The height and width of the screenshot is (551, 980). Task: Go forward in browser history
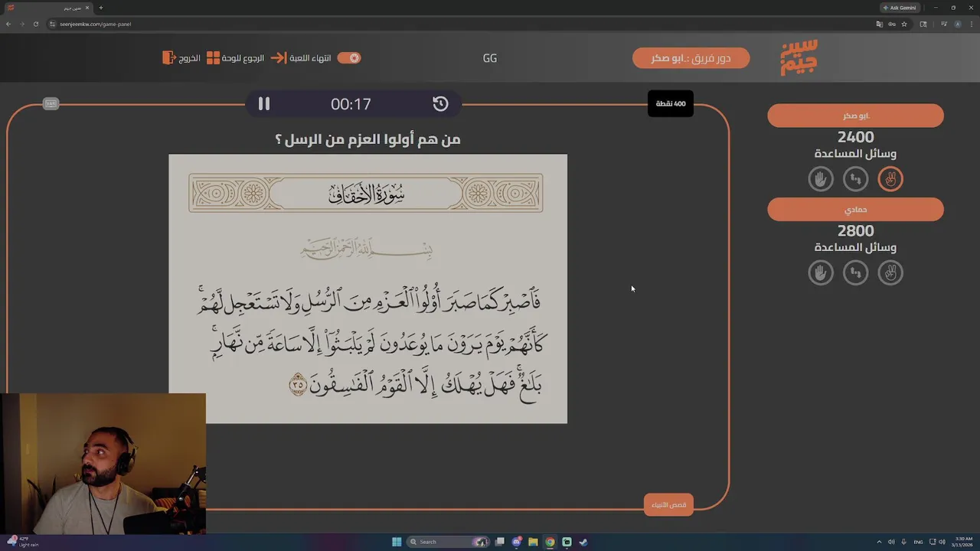pyautogui.click(x=21, y=24)
